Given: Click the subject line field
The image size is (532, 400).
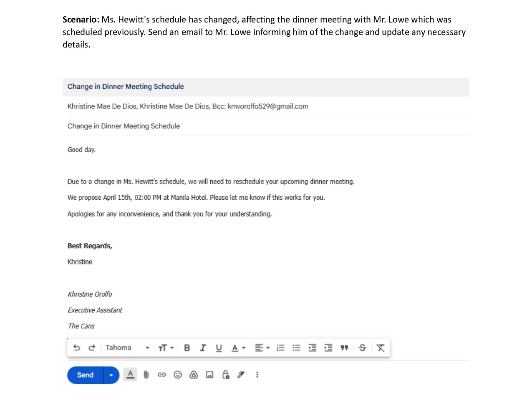Looking at the screenshot, I should pos(267,126).
